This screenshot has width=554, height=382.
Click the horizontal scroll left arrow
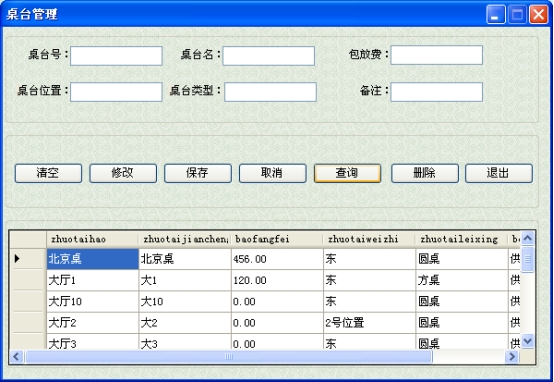16,357
